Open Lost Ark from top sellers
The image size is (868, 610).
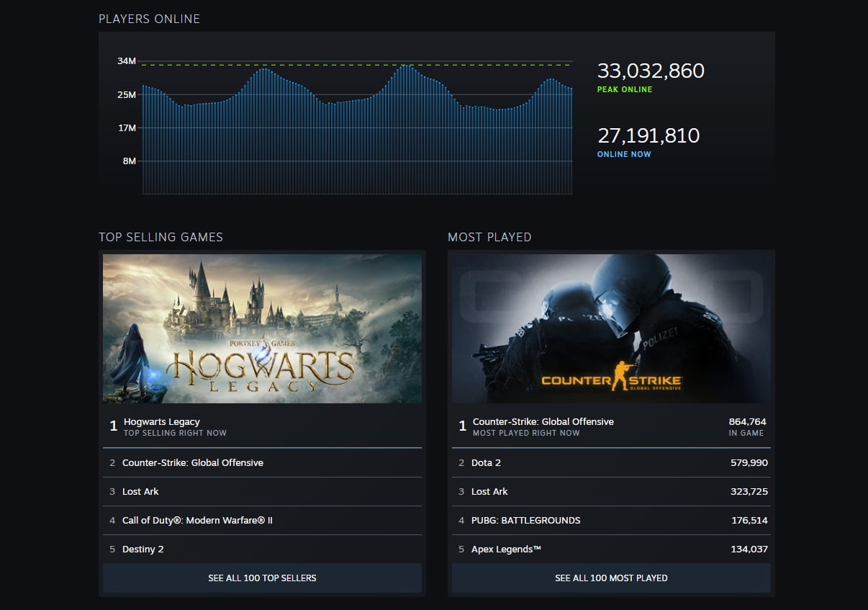pos(142,491)
